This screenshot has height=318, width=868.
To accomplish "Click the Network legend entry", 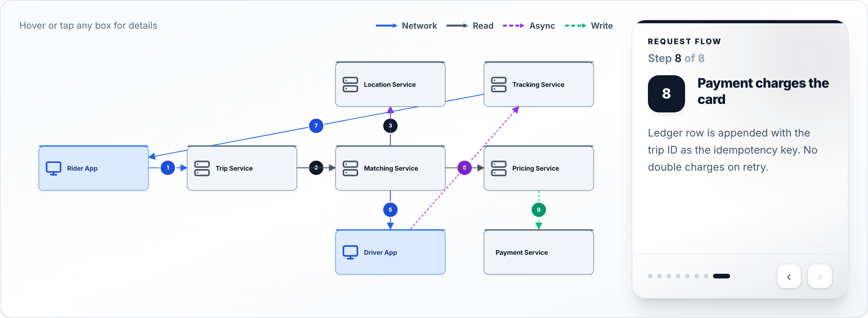I will click(406, 26).
